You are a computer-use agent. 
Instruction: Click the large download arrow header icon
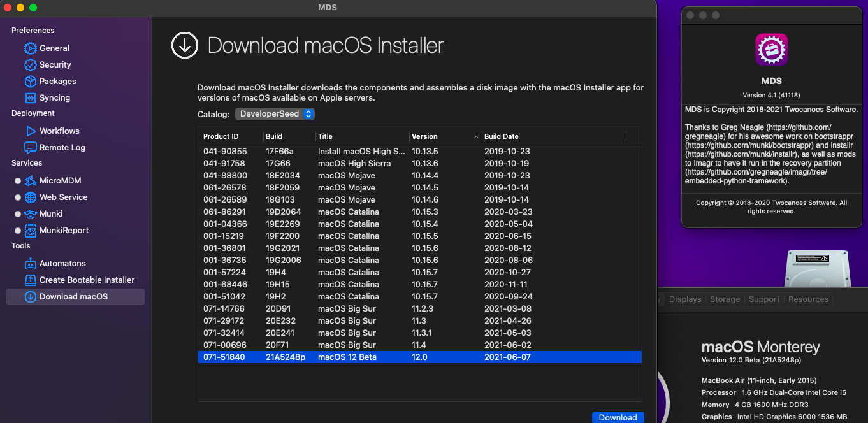tap(185, 45)
